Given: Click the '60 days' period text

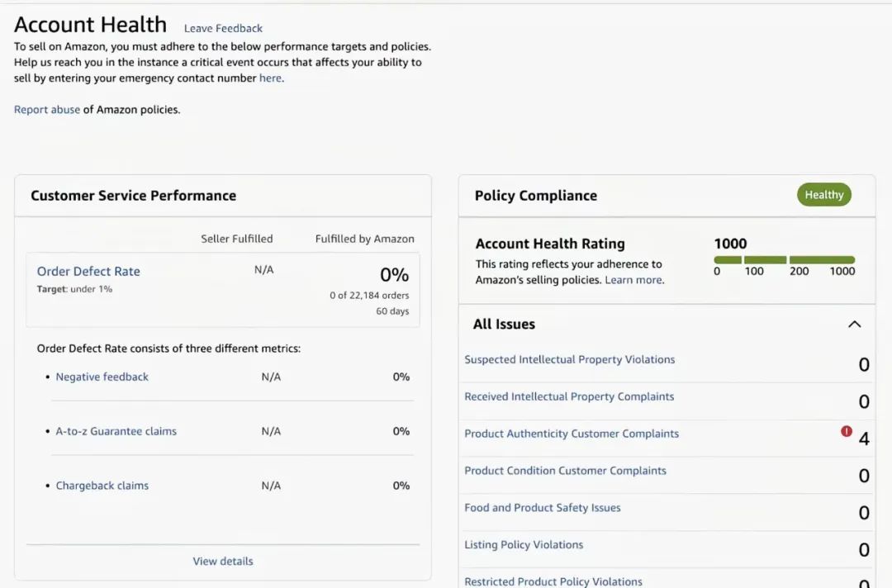Looking at the screenshot, I should pyautogui.click(x=392, y=311).
